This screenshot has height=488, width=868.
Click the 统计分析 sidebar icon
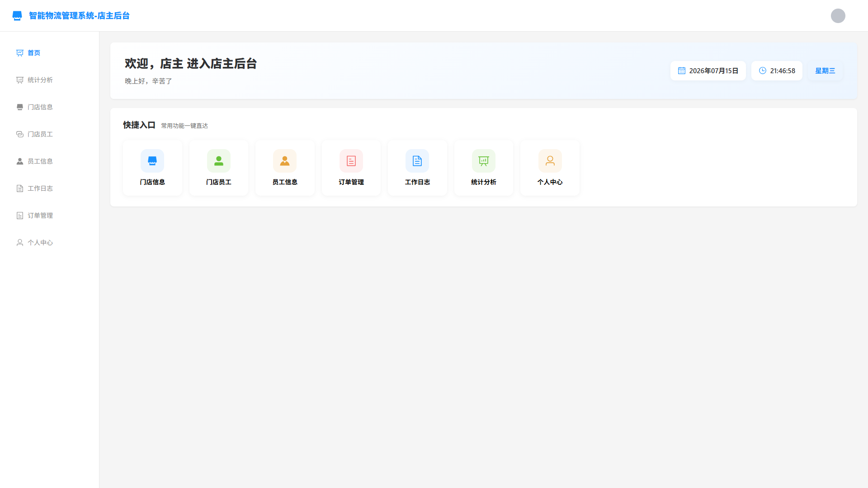click(20, 80)
